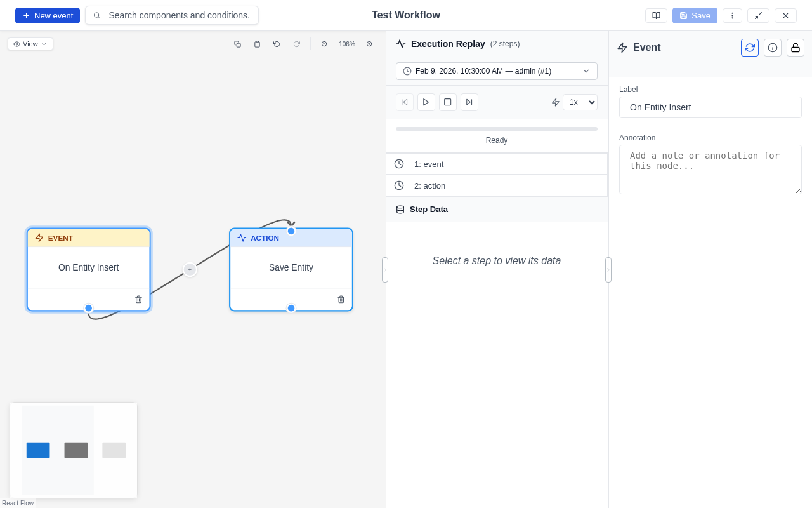Click the lightning icon beside speed selector
Viewport: 812px width, 508px height.
point(555,102)
